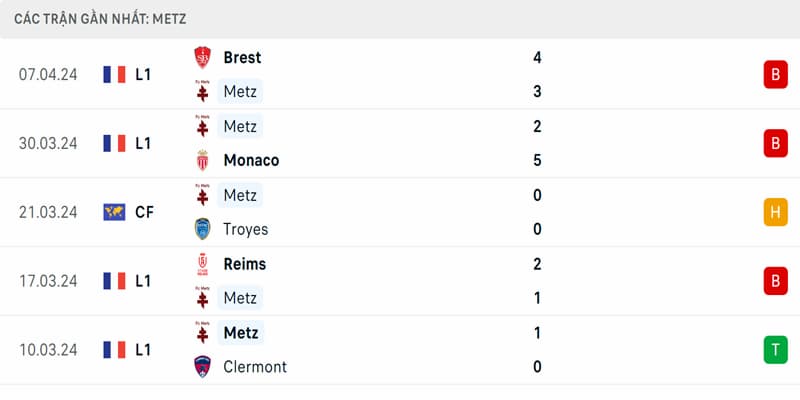This screenshot has width=800, height=400.
Task: Click the L1 league label on 30.03.24
Action: point(143,143)
